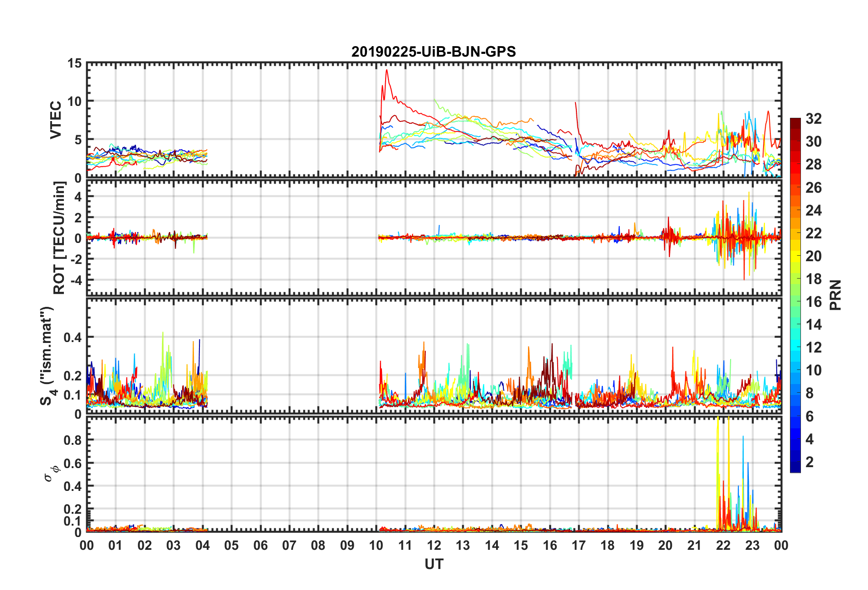Click ROT axis tick value 4
This screenshot has height=590, width=868.
pyautogui.click(x=78, y=196)
